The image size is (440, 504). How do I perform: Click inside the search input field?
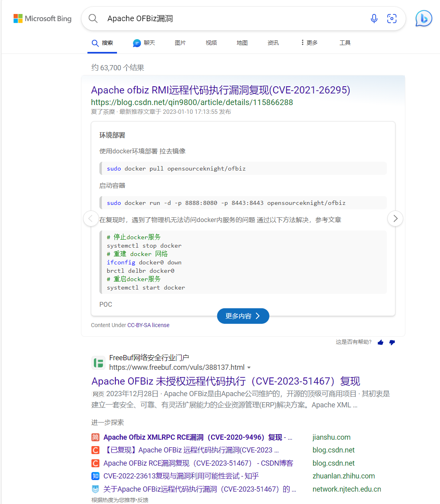[220, 18]
